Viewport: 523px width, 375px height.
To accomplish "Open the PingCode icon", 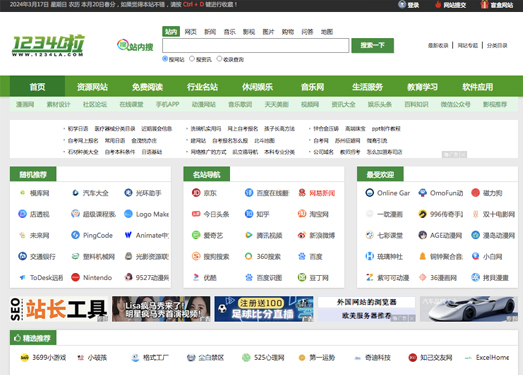I will [75, 235].
